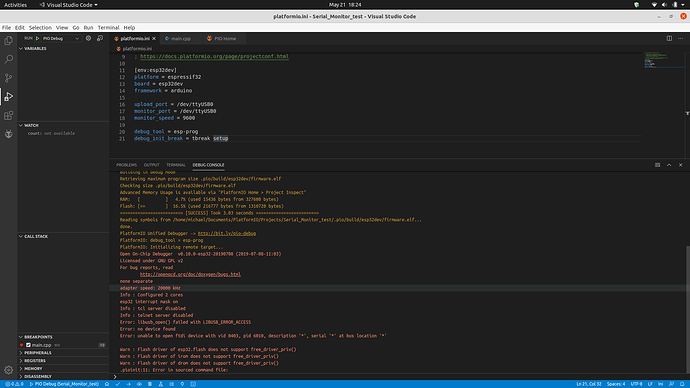Open the Visual Studio Code app menu in top bar
Image resolution: width=690 pixels, height=388 pixels.
69,5
